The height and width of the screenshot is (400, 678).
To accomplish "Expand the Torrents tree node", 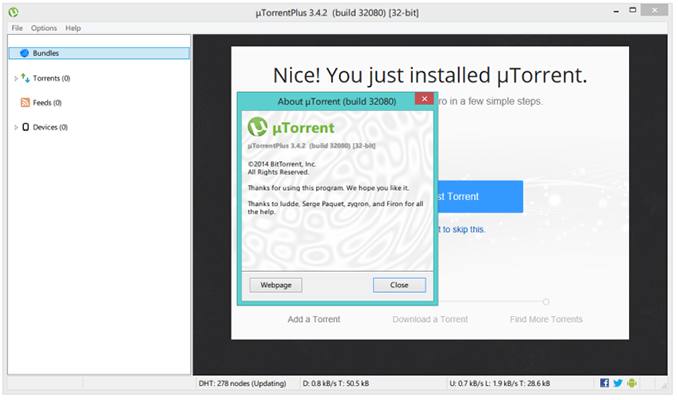I will [x=16, y=78].
